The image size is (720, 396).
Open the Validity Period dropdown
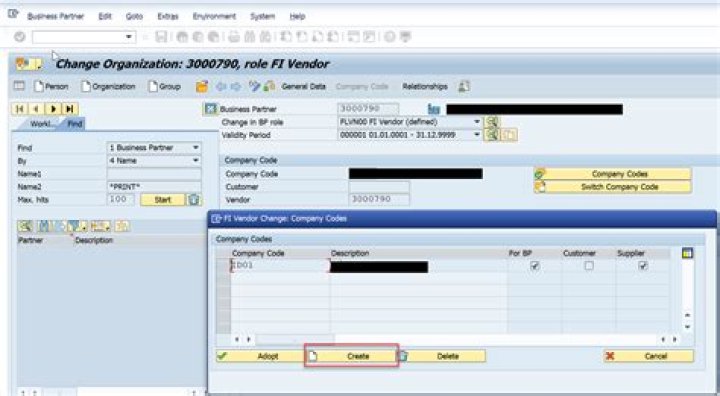(477, 135)
